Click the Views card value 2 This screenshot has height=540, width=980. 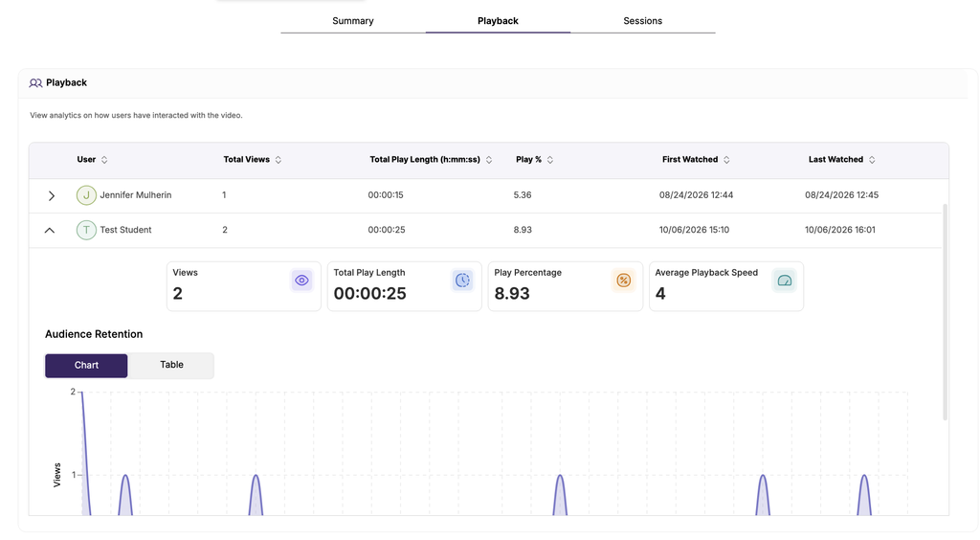pyautogui.click(x=177, y=294)
